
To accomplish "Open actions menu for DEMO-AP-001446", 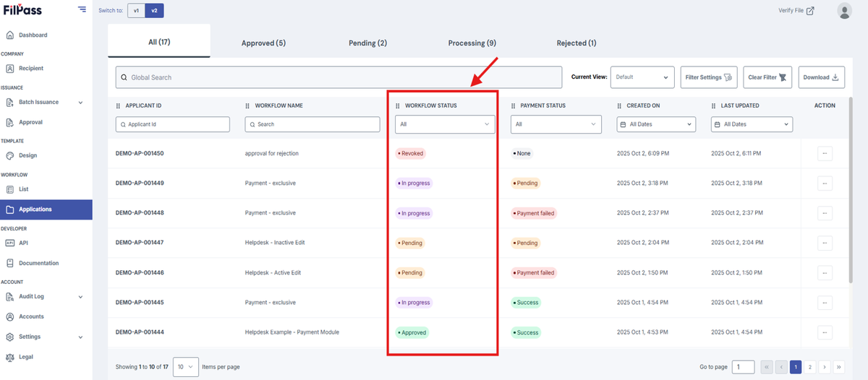I will [825, 272].
